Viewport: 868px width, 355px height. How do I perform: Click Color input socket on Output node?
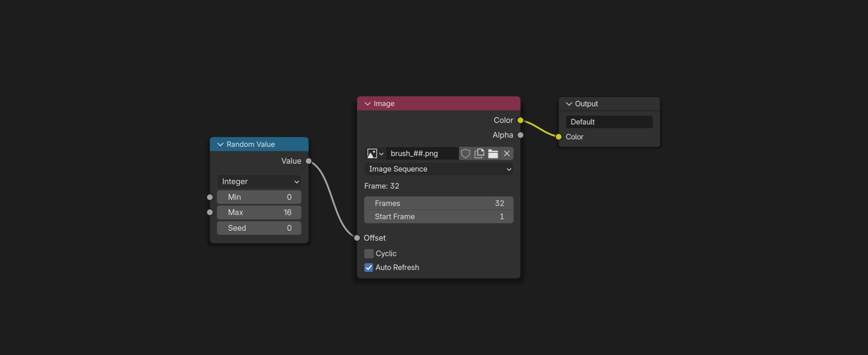558,137
